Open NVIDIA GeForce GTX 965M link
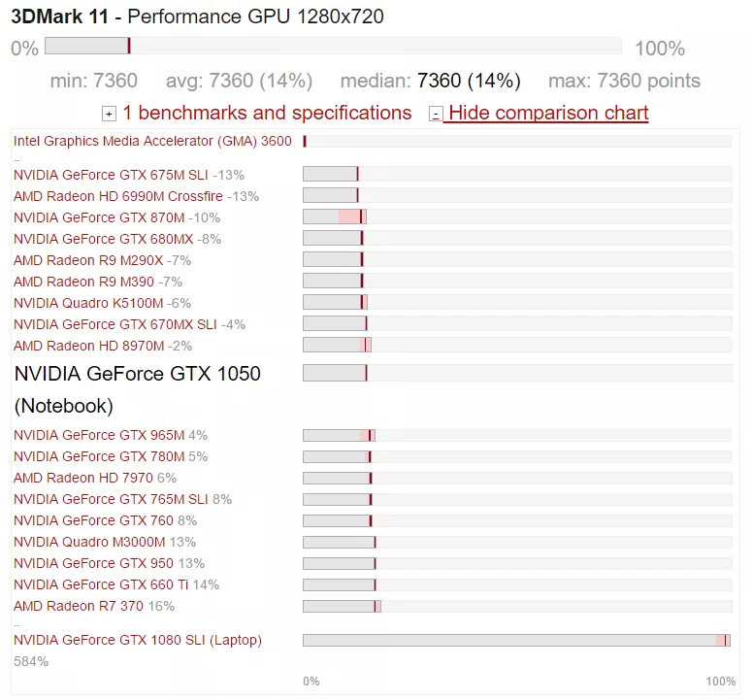753x700 pixels. 99,435
